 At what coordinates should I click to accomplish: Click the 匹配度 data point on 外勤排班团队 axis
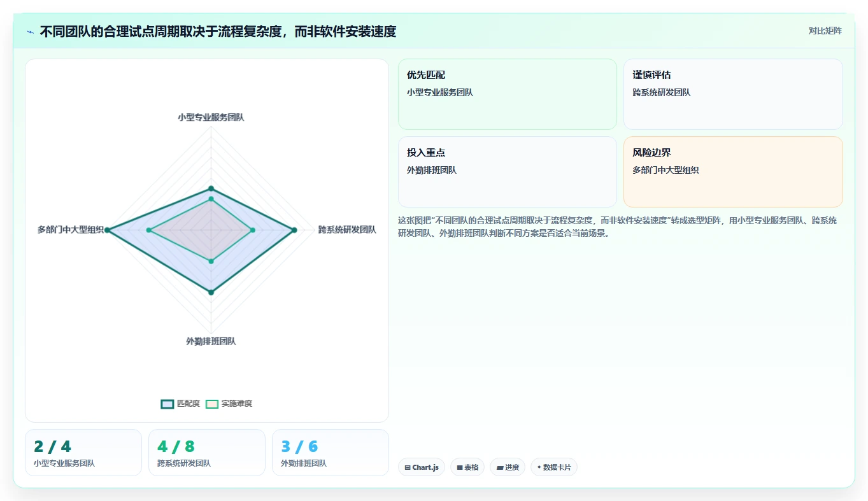point(211,292)
